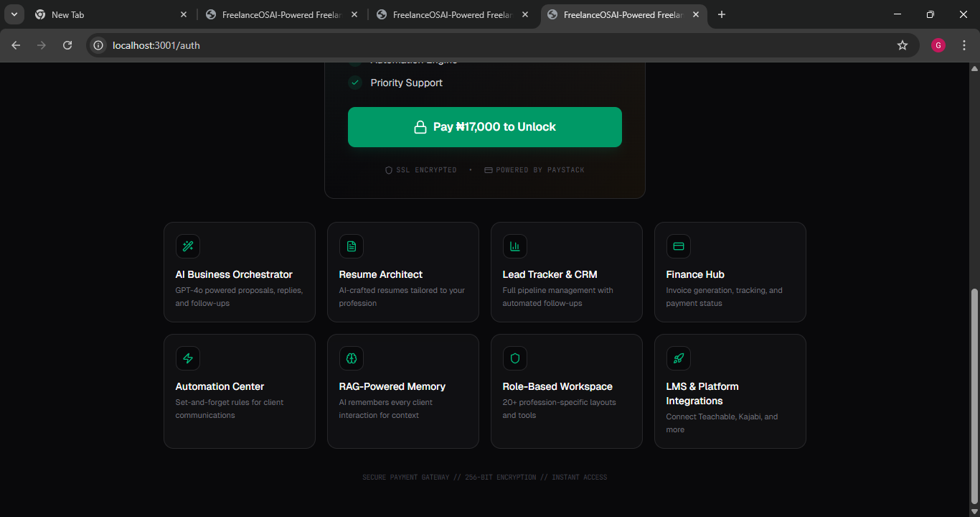Click the Resume Architect title
Image resolution: width=980 pixels, height=517 pixels.
[381, 274]
